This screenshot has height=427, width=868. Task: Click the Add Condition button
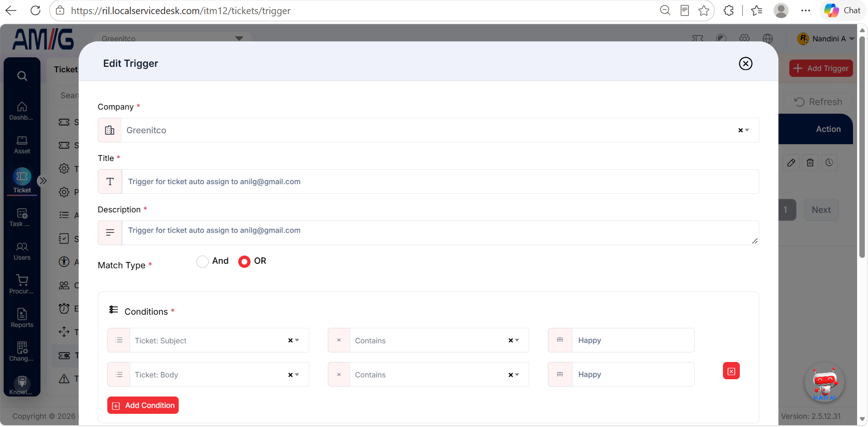[143, 406]
